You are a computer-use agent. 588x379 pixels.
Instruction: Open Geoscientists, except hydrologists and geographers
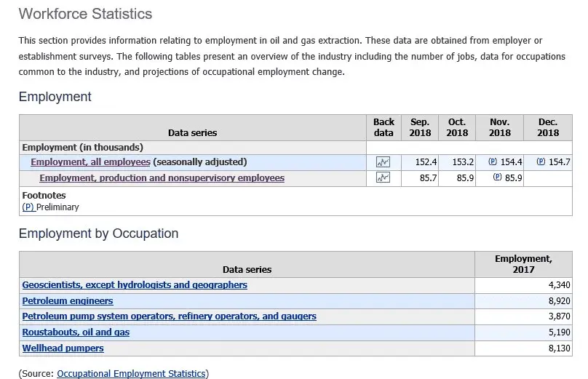point(135,285)
